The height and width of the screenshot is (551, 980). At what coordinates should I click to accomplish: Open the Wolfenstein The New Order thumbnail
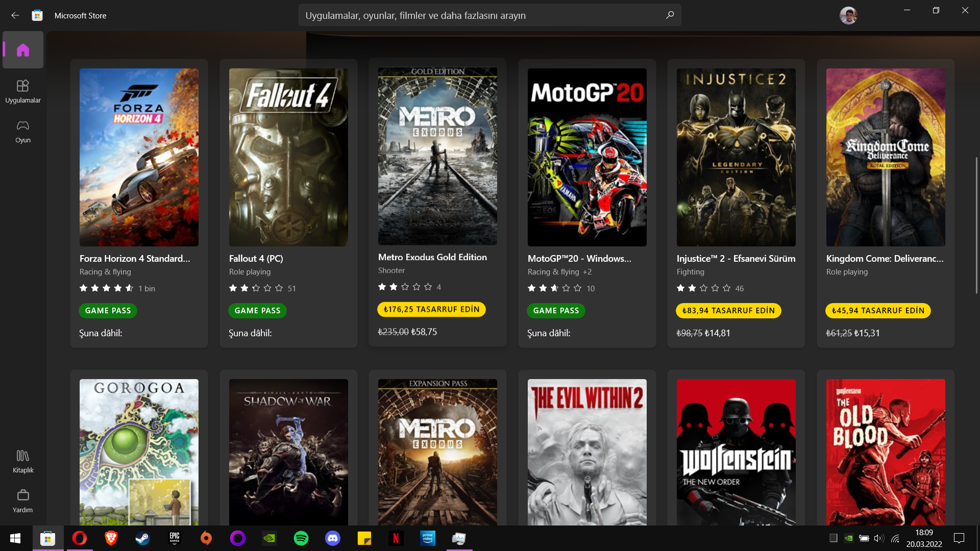(736, 452)
